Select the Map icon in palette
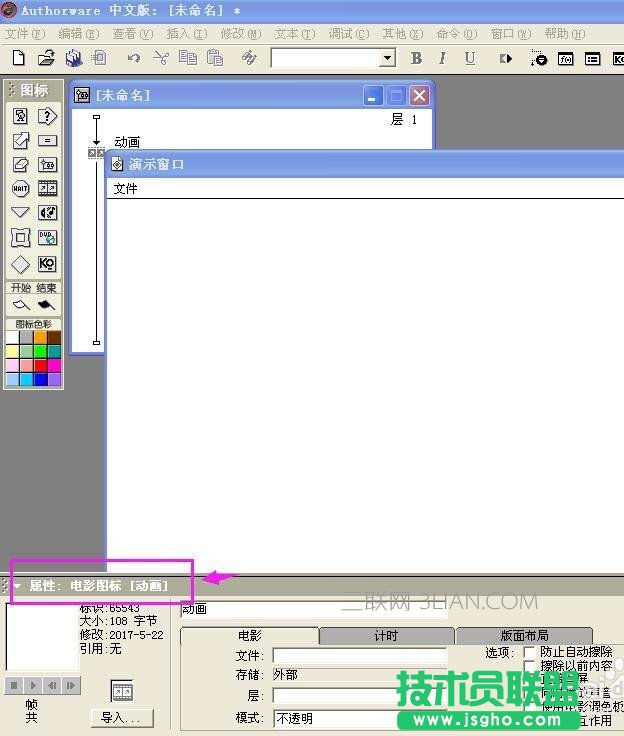624x736 pixels. [x=47, y=165]
